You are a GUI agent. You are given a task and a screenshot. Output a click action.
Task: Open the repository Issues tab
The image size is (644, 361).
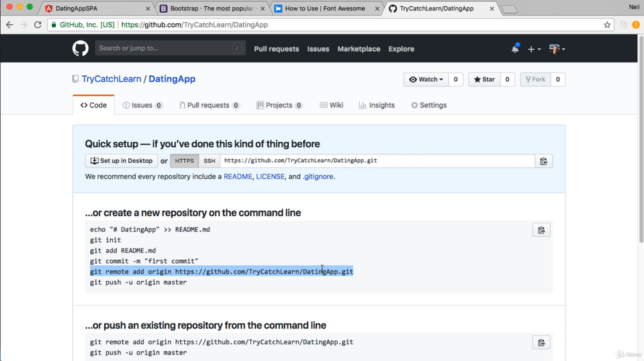coord(142,105)
